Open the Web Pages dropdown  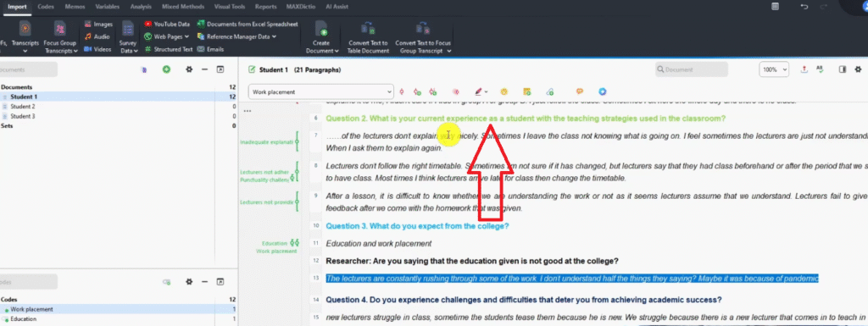click(x=167, y=36)
